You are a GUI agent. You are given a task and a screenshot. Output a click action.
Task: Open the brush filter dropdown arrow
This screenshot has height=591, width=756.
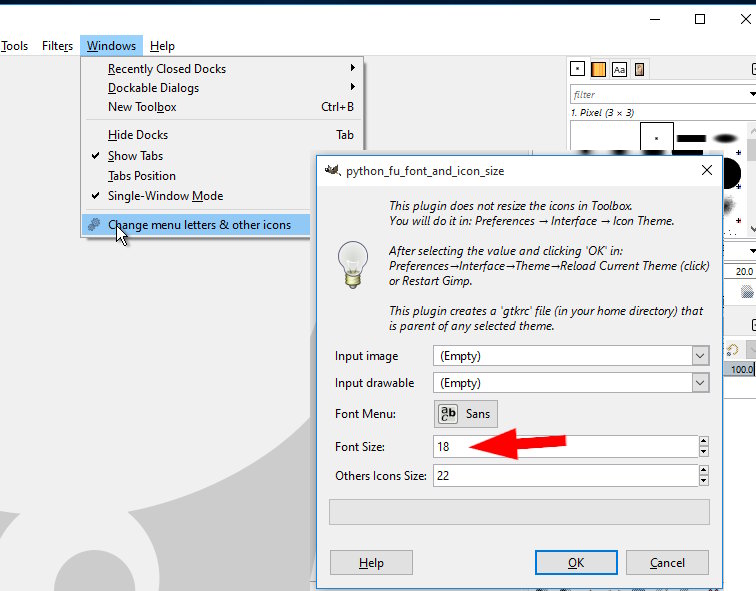(x=752, y=94)
